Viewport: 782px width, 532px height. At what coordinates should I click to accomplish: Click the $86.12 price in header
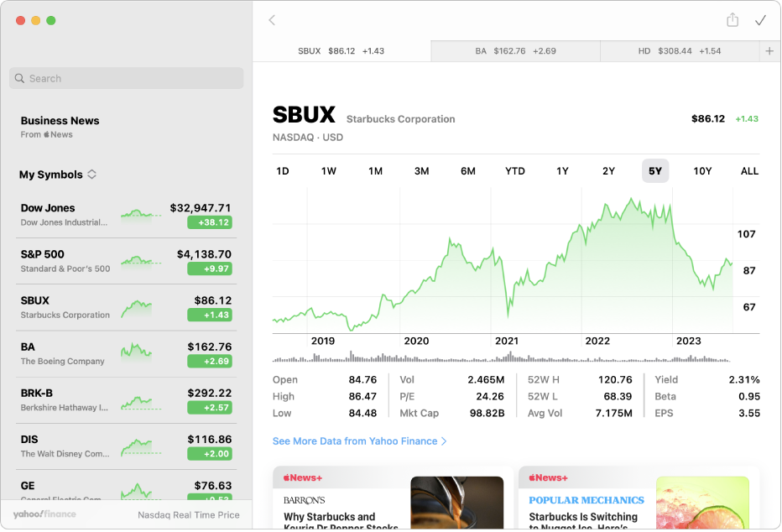[x=707, y=118]
